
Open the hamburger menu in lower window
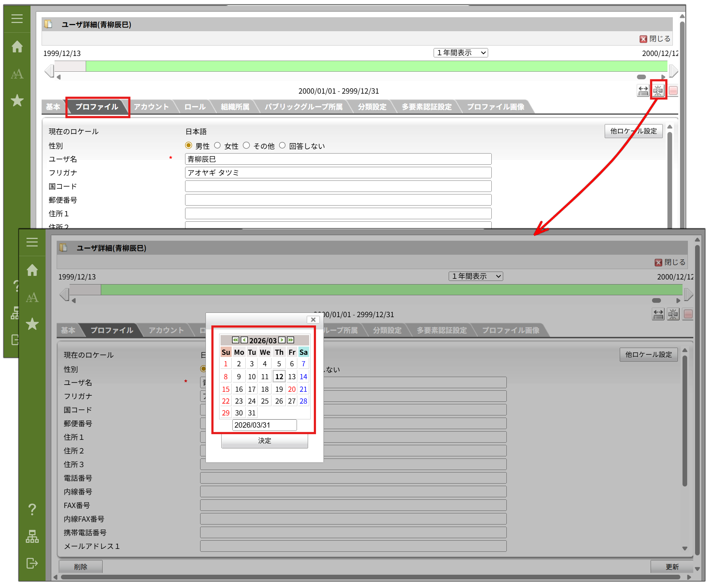32,242
